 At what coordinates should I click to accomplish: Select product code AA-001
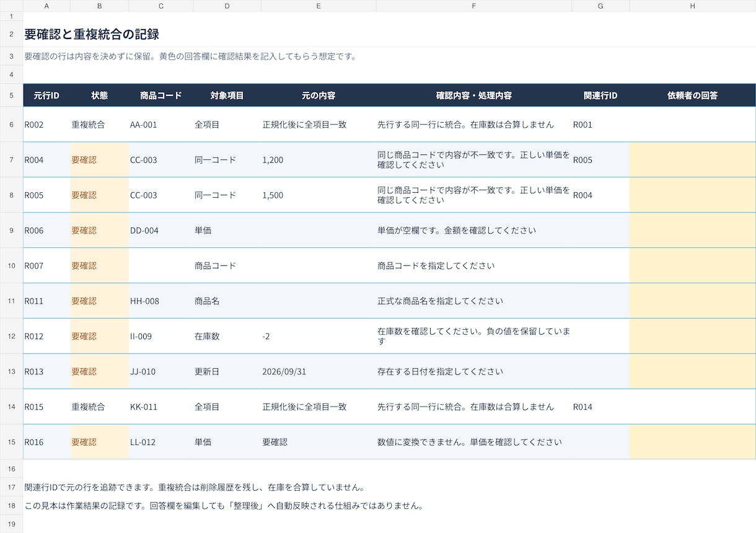tap(161, 125)
